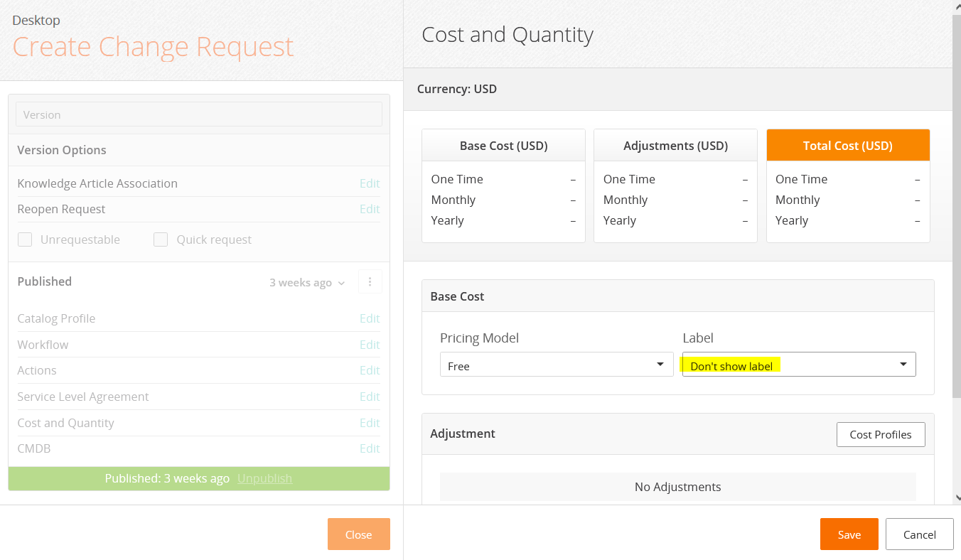This screenshot has width=961, height=560.
Task: Open the Pricing Model dropdown set to Free
Action: 557,365
